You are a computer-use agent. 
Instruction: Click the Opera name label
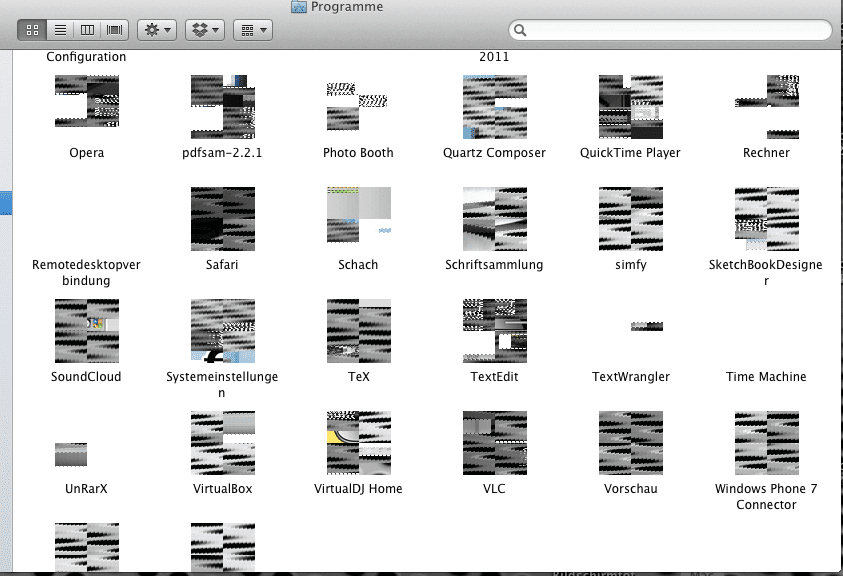[87, 153]
